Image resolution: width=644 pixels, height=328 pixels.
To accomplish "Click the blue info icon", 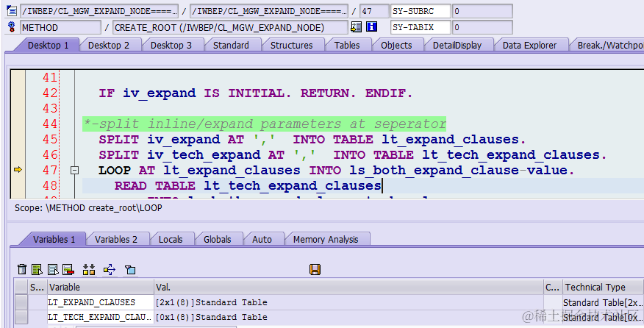I will [372, 27].
